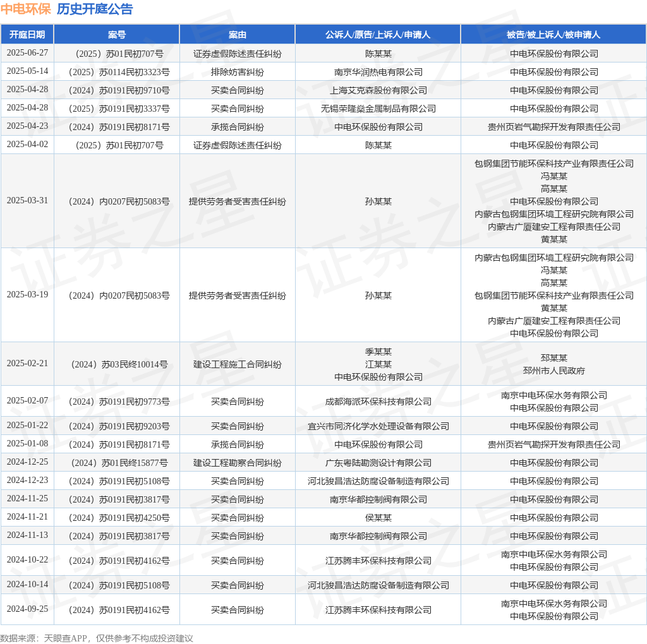The height and width of the screenshot is (644, 647).
Task: Click the 公诉人/原告/上诉人/申请人 column header
Action: click(378, 35)
